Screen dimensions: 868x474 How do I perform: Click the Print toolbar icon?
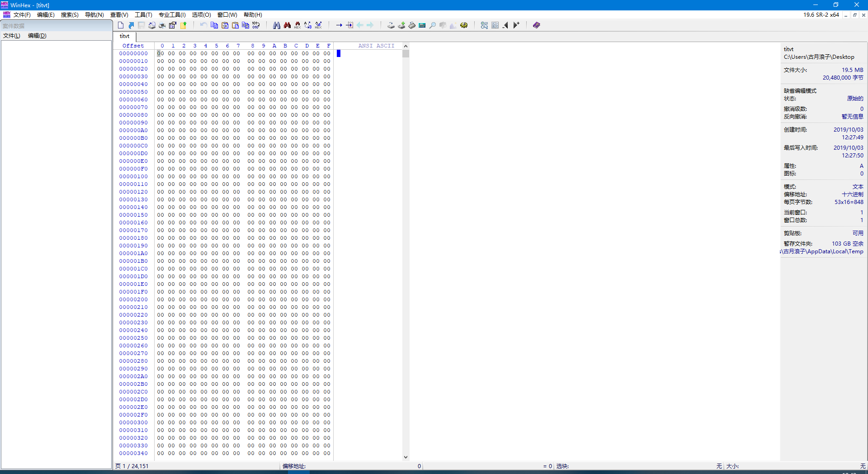point(162,25)
